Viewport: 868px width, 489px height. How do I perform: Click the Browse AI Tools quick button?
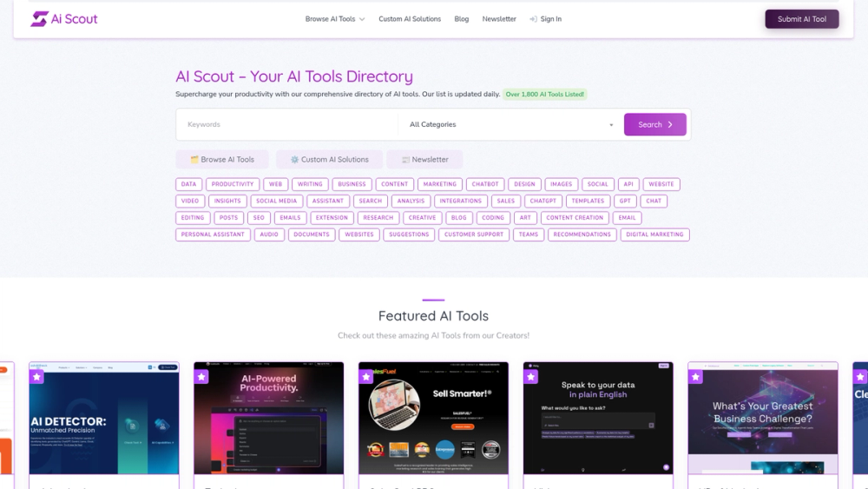pos(222,160)
